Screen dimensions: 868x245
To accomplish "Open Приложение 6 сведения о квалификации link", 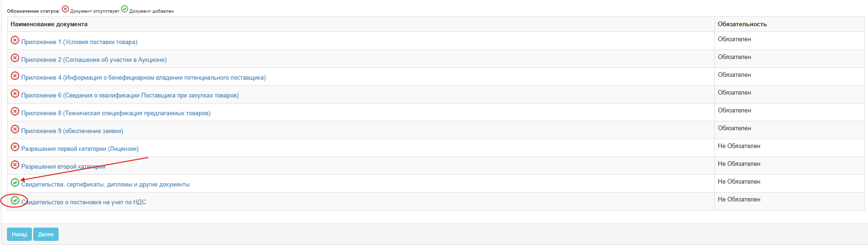I will pyautogui.click(x=130, y=96).
